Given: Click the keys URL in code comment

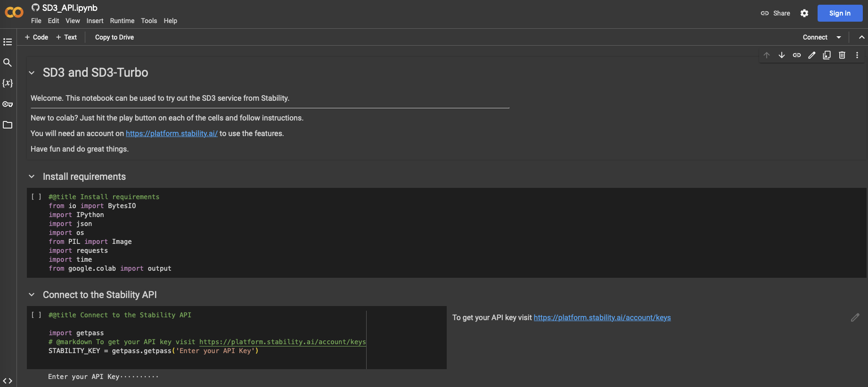Looking at the screenshot, I should pos(282,342).
